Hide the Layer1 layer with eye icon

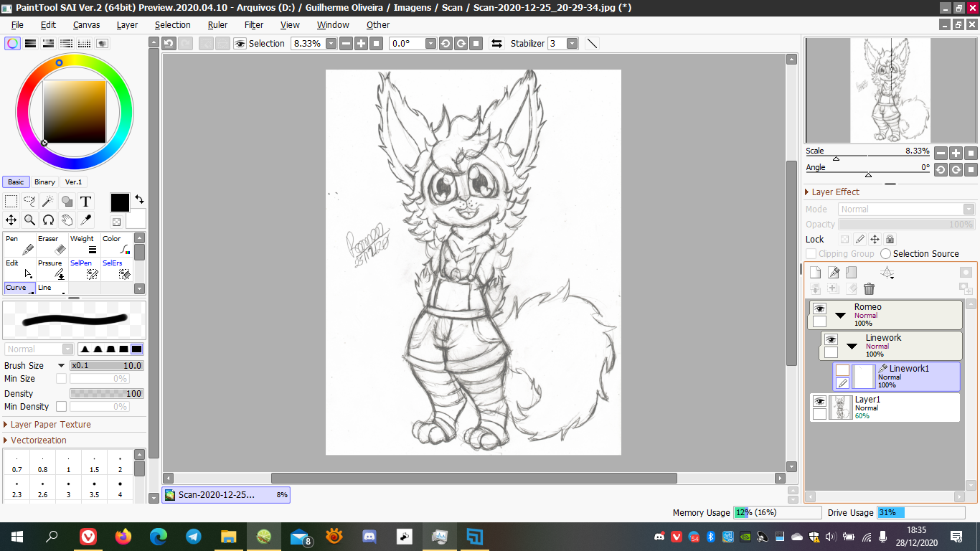[x=820, y=402]
